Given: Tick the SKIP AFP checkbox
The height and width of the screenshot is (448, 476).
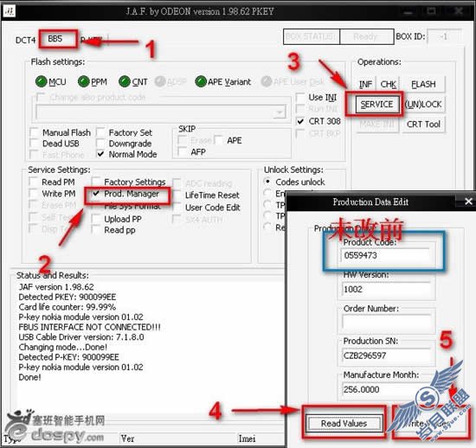Looking at the screenshot, I should (x=183, y=151).
